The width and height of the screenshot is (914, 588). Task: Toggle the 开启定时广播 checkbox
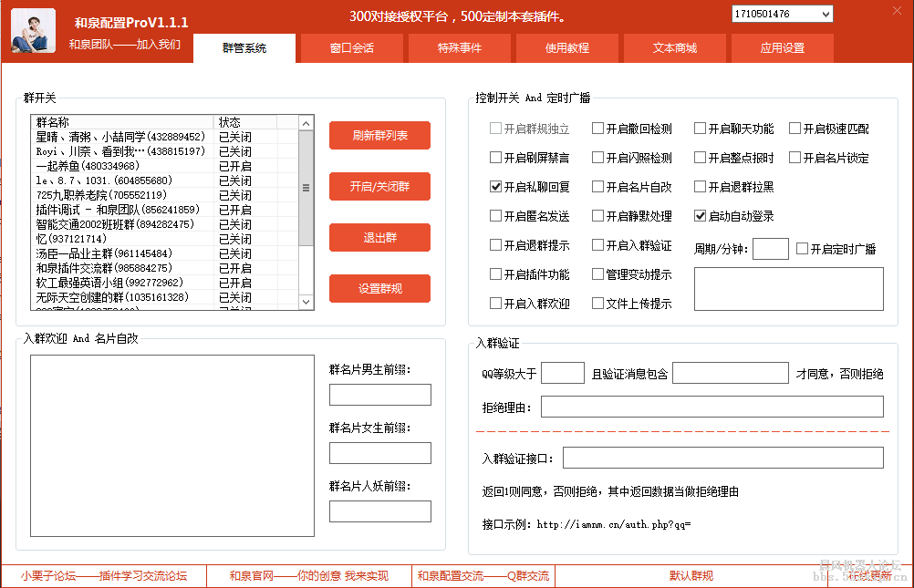click(803, 249)
